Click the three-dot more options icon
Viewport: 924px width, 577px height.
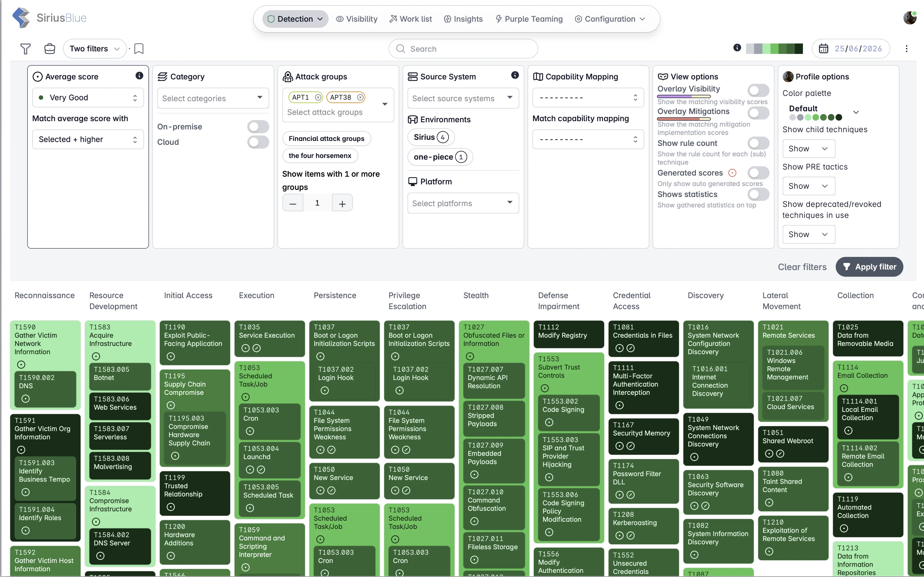(x=906, y=49)
